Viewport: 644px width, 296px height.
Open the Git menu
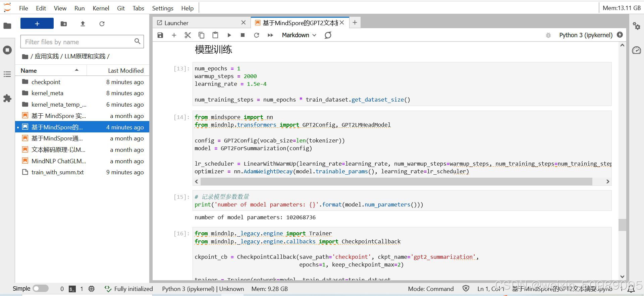click(121, 8)
